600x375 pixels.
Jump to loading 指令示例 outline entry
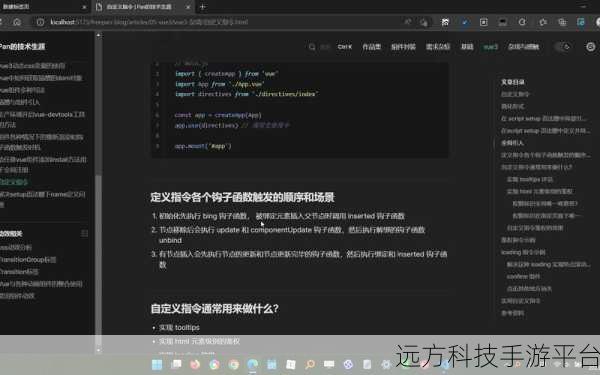[x=523, y=252]
